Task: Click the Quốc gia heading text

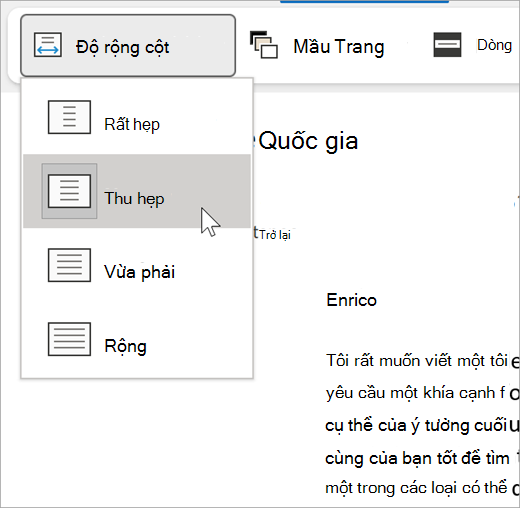Action: [308, 141]
